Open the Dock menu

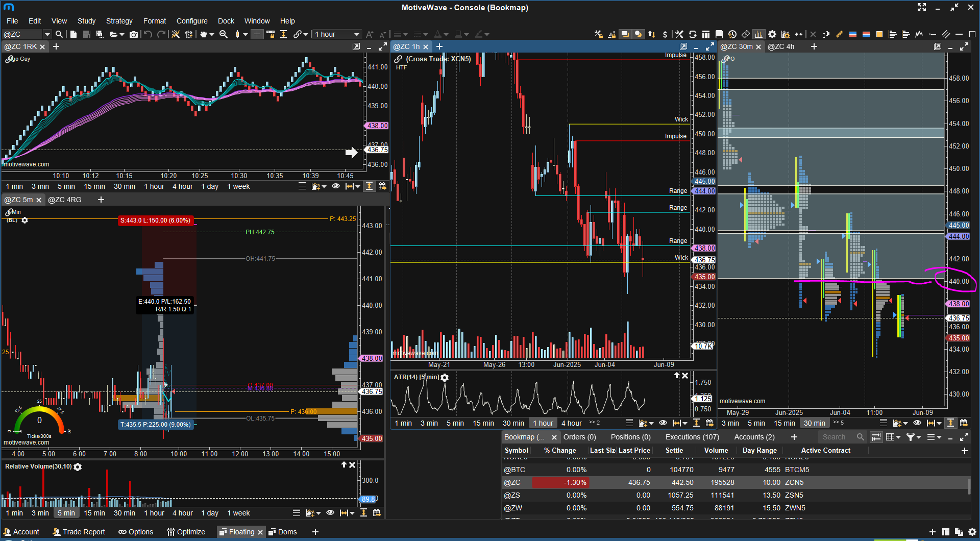(226, 21)
